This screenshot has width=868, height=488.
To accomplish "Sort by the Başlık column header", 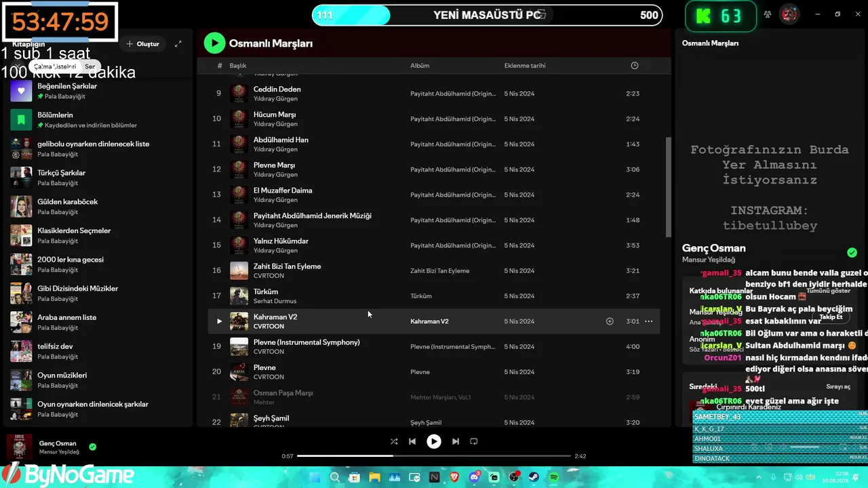I will tap(237, 66).
